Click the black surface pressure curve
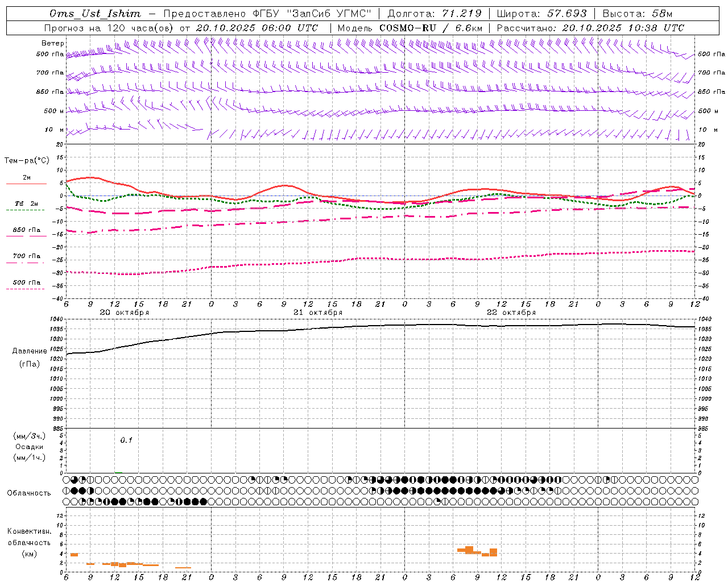The width and height of the screenshot is (728, 582). 380,326
